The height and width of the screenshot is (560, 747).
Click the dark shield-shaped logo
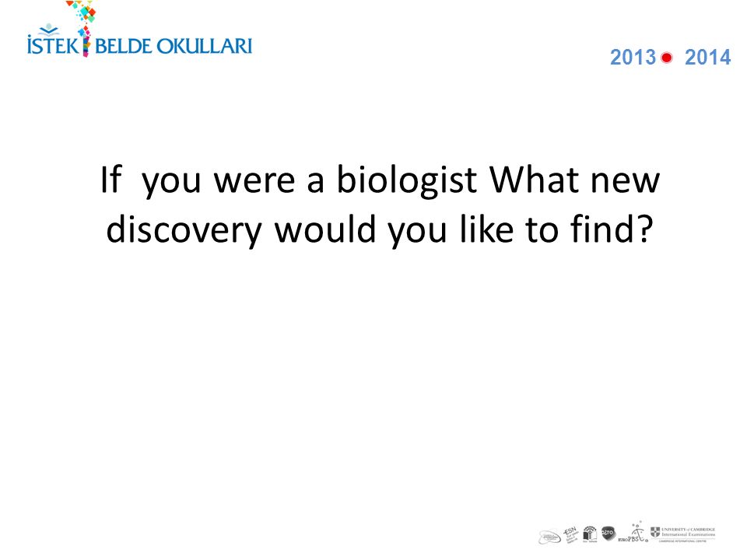pyautogui.click(x=608, y=534)
